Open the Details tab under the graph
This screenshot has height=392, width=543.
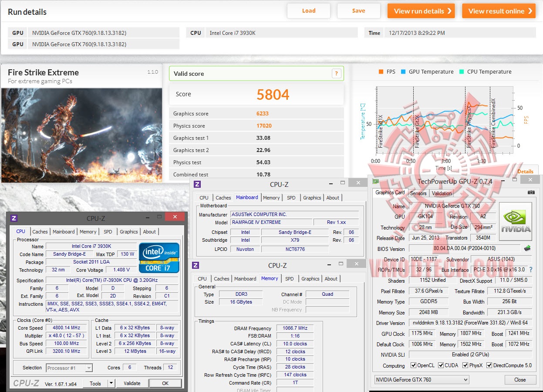[525, 171]
